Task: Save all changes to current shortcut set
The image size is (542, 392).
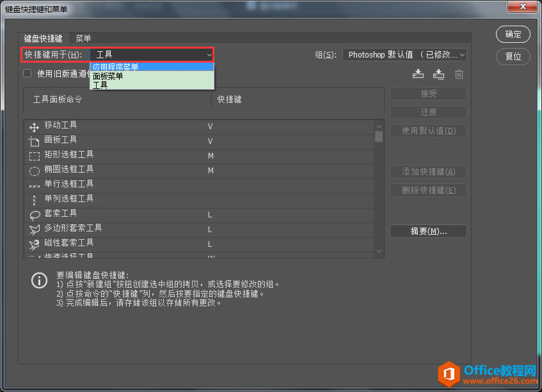Action: [x=418, y=74]
